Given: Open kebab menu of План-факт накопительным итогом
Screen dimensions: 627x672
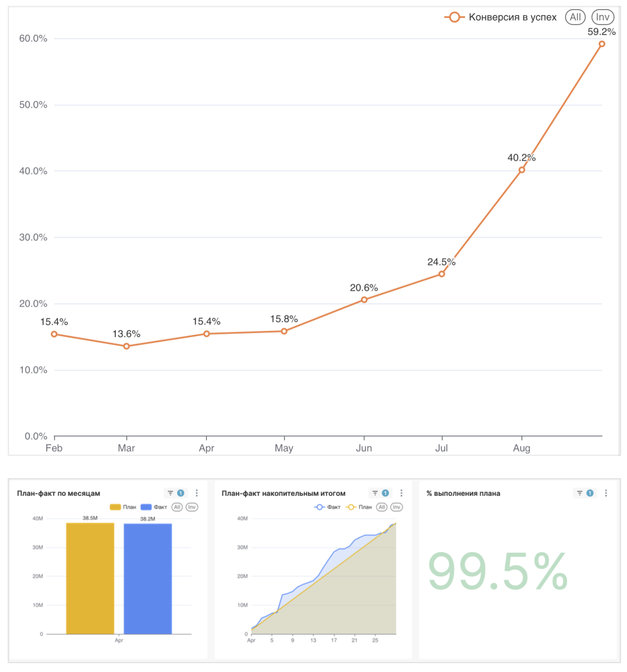Looking at the screenshot, I should tap(401, 493).
